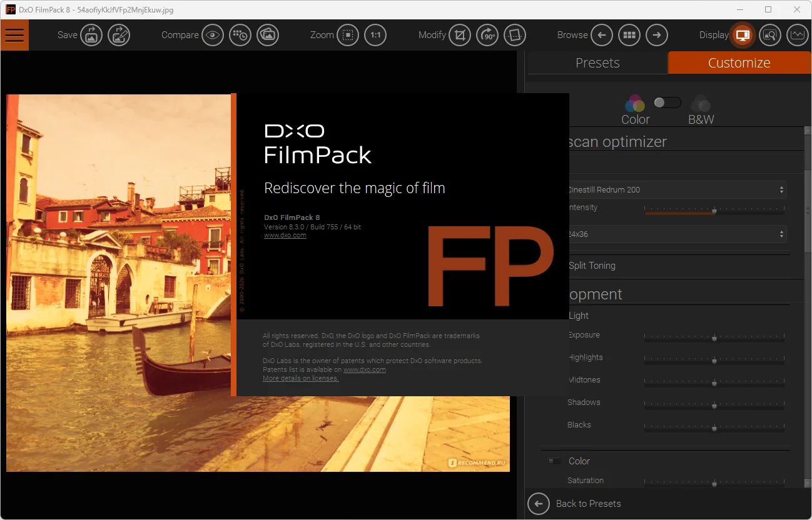812x520 pixels.
Task: Click the 'DxO FilmPack 8' about heading
Action: (x=292, y=217)
